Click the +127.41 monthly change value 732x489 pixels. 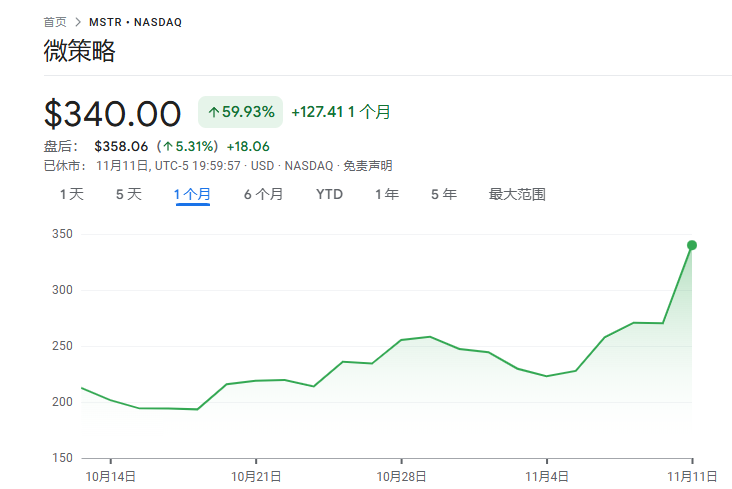[x=317, y=112]
